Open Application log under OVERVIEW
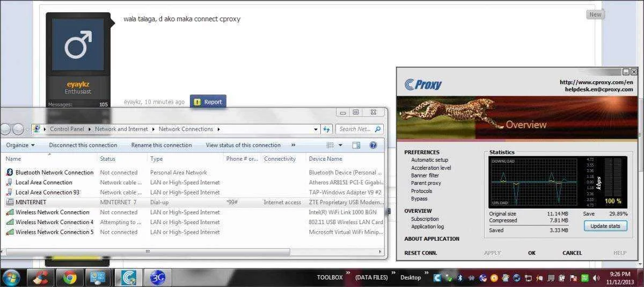The height and width of the screenshot is (287, 644). [427, 227]
